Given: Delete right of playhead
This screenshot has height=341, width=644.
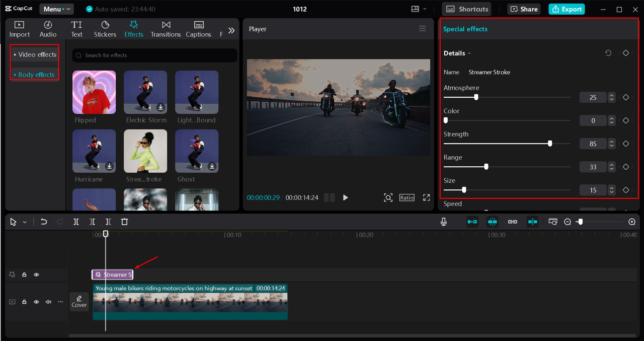Looking at the screenshot, I should [x=108, y=222].
